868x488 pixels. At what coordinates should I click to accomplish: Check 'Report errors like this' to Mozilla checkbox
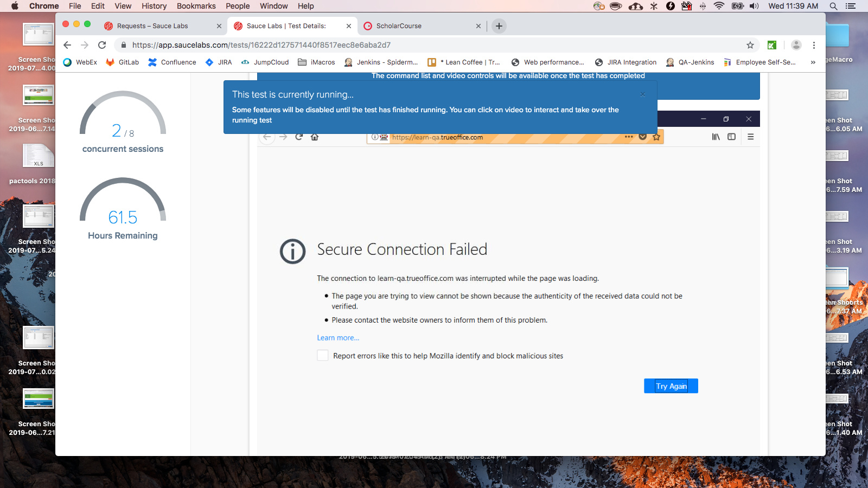(323, 356)
